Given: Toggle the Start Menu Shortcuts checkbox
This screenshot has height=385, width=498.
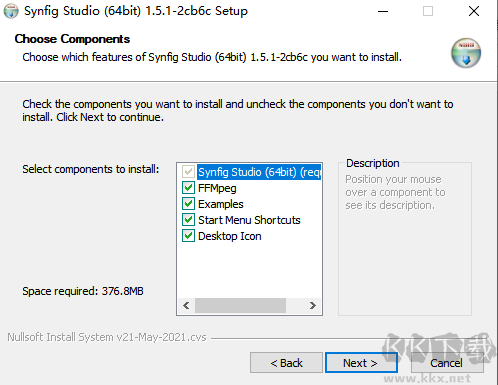Looking at the screenshot, I should [188, 220].
